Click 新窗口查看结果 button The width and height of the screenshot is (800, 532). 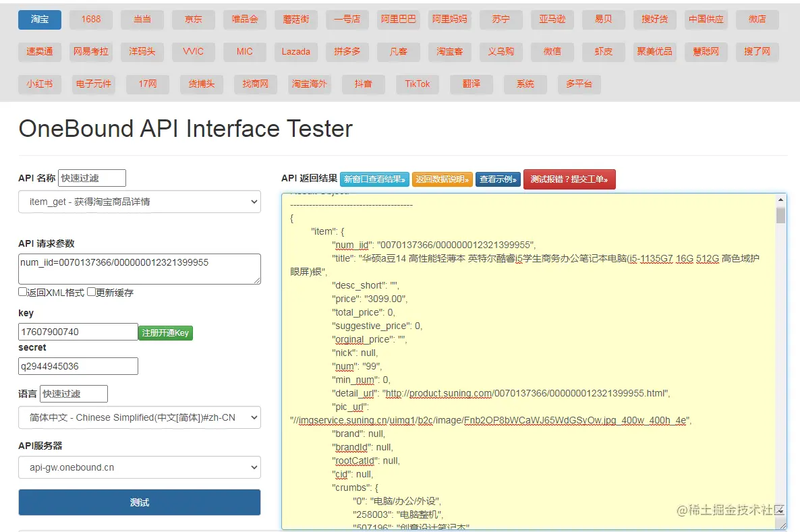click(374, 179)
